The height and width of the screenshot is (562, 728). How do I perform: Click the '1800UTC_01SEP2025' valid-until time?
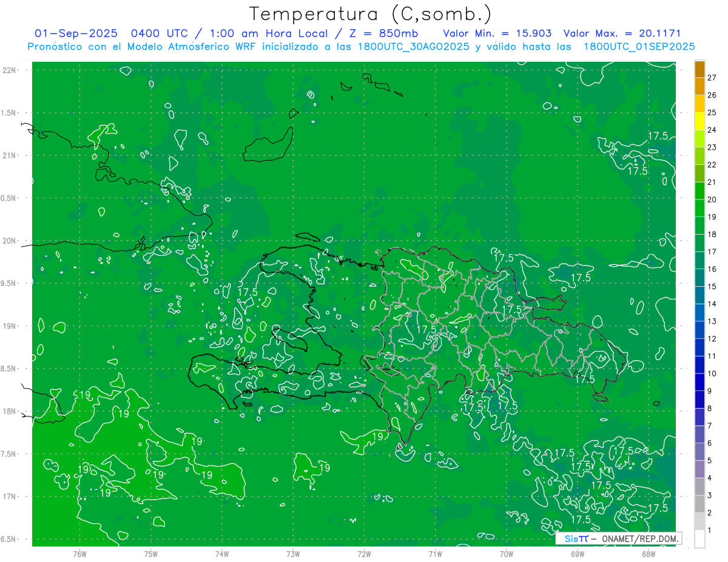point(639,47)
